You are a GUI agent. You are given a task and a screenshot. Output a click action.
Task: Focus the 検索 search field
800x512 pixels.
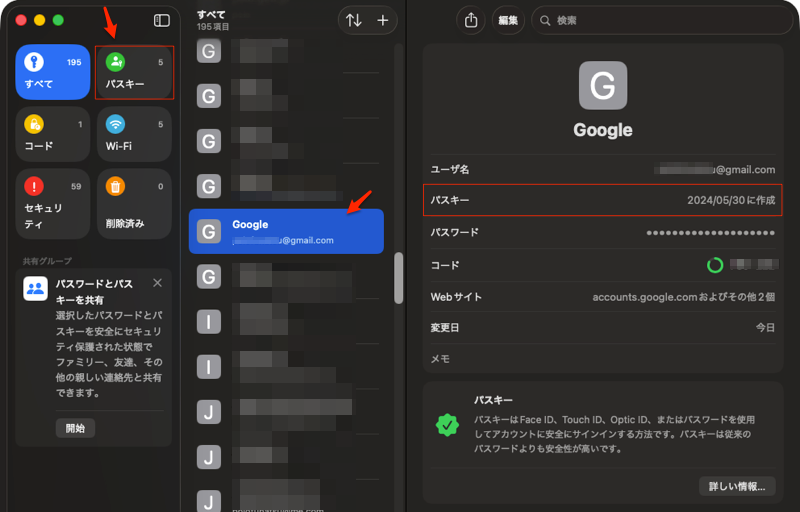[662, 20]
